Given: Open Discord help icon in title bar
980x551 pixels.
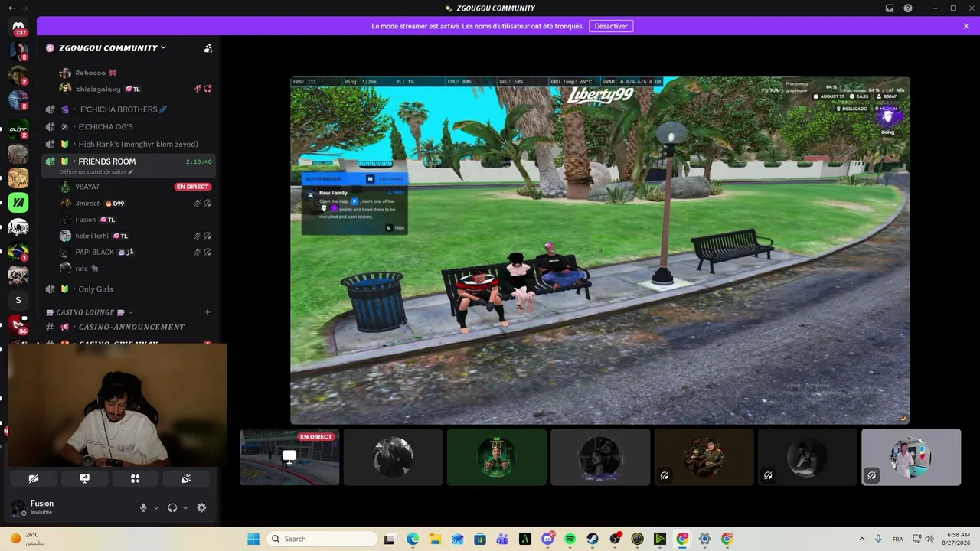Looking at the screenshot, I should pos(908,8).
